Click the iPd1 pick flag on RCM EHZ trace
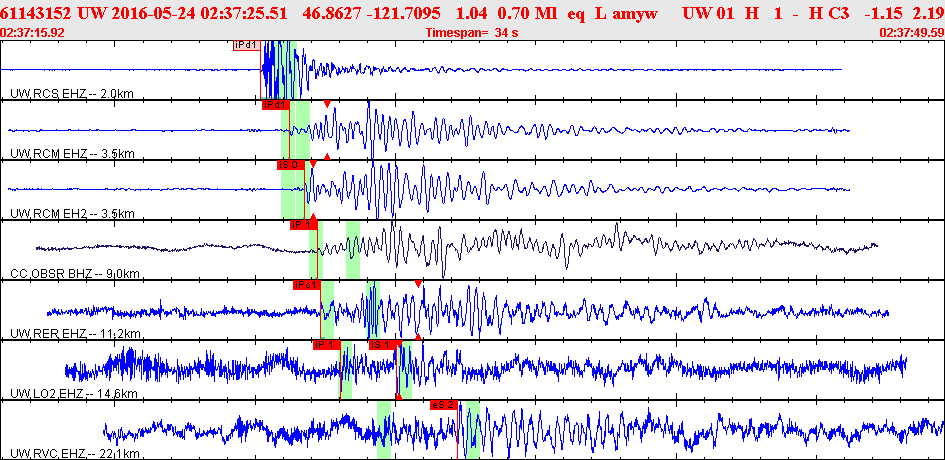The height and width of the screenshot is (460, 945). [275, 104]
